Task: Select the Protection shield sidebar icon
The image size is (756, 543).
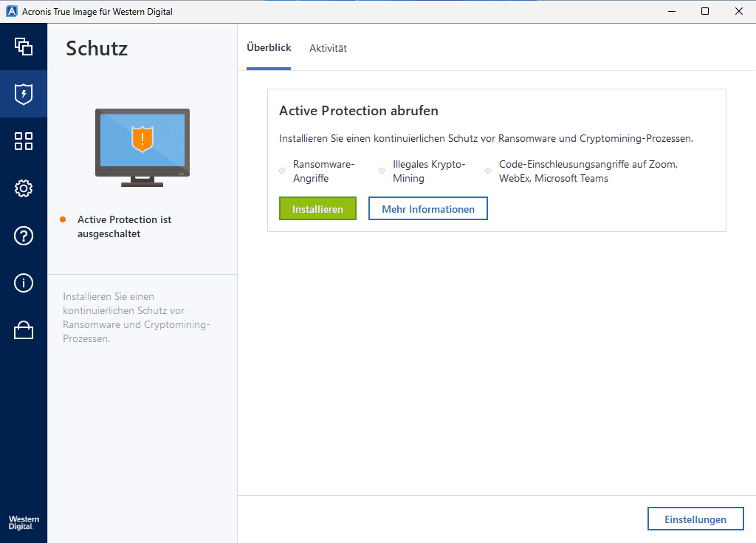Action: point(24,94)
